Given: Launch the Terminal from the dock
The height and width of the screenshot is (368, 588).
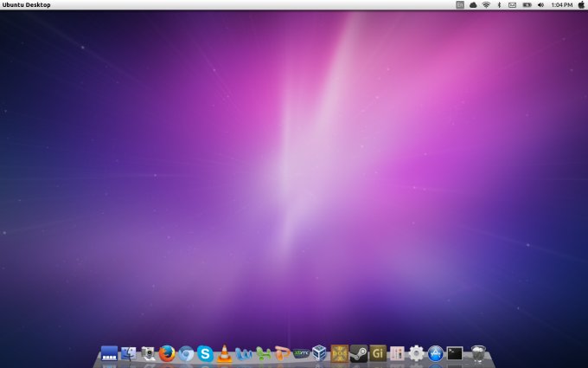Looking at the screenshot, I should click(455, 353).
